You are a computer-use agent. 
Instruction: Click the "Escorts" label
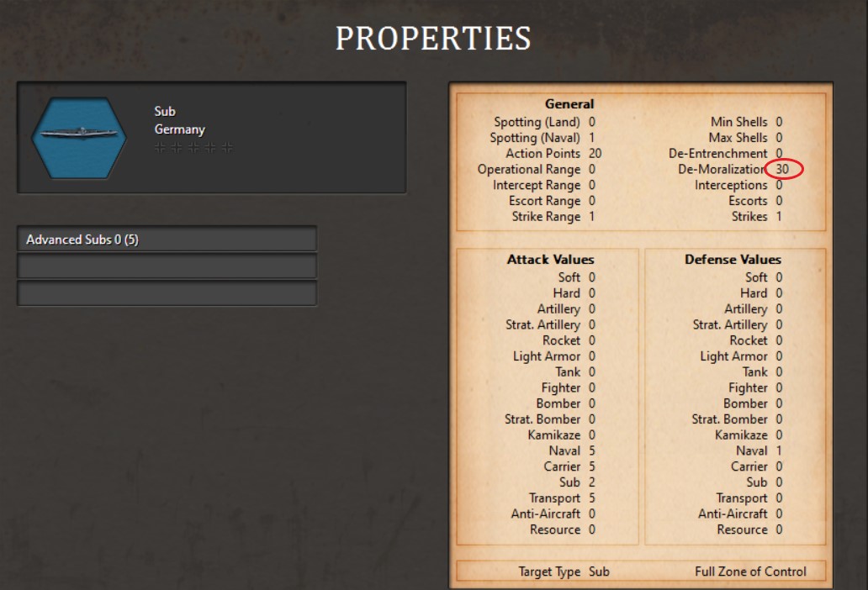pos(748,201)
